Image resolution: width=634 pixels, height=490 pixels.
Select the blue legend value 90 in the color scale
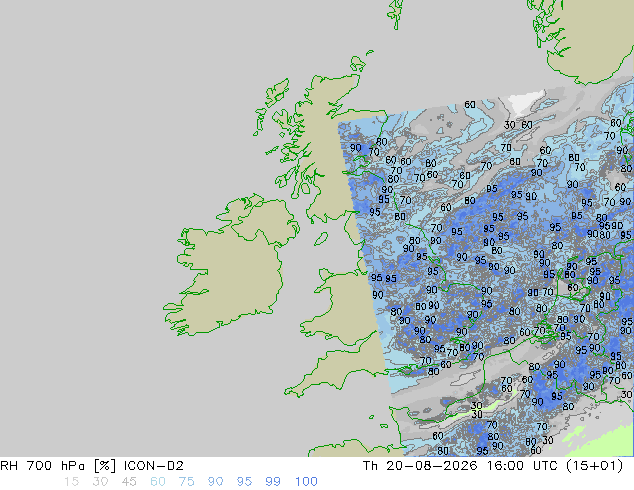[x=215, y=482]
